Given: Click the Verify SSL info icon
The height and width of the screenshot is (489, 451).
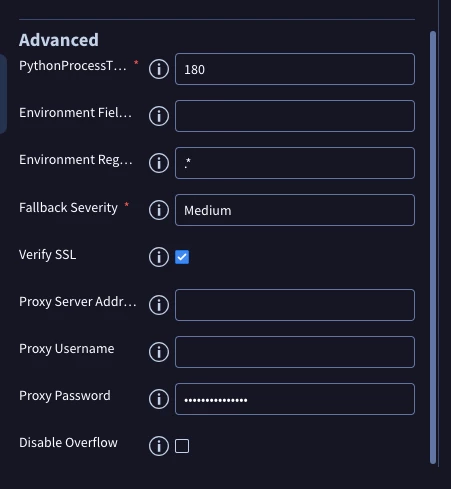Looking at the screenshot, I should [x=159, y=257].
